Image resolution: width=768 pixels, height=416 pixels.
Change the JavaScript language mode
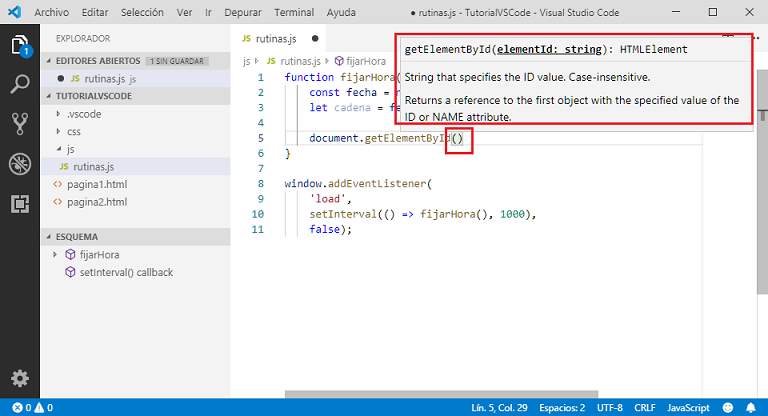click(x=688, y=408)
